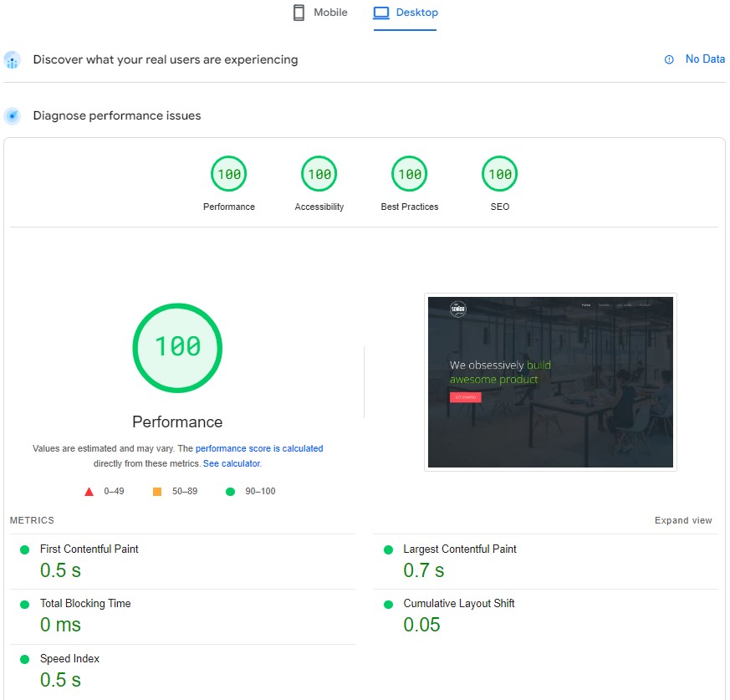Click the desktop laptop icon

point(380,13)
